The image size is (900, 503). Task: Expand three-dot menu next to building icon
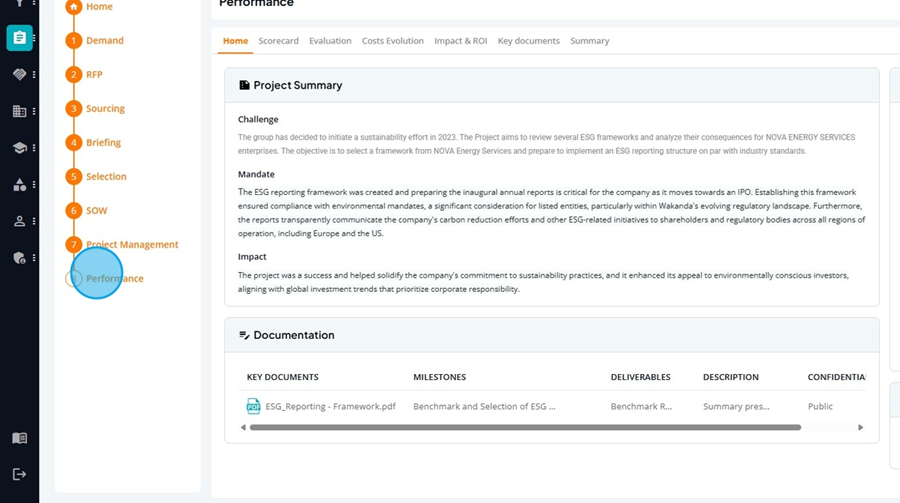tap(34, 111)
